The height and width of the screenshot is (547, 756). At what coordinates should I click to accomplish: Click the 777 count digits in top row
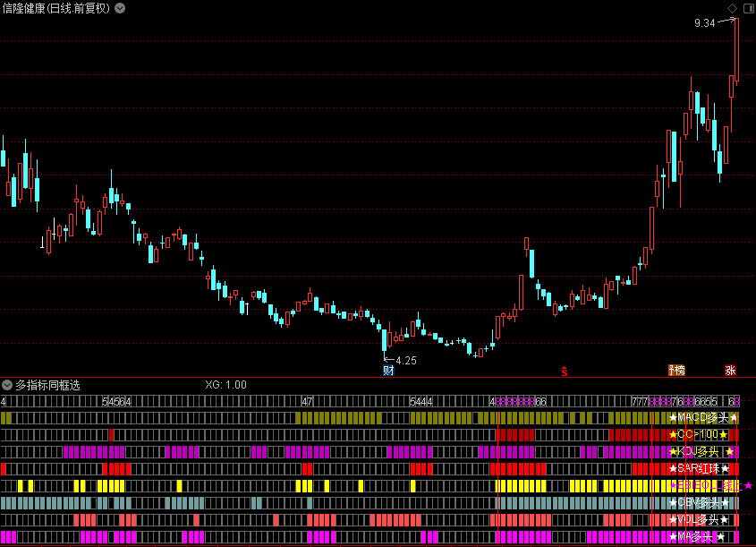tap(640, 401)
